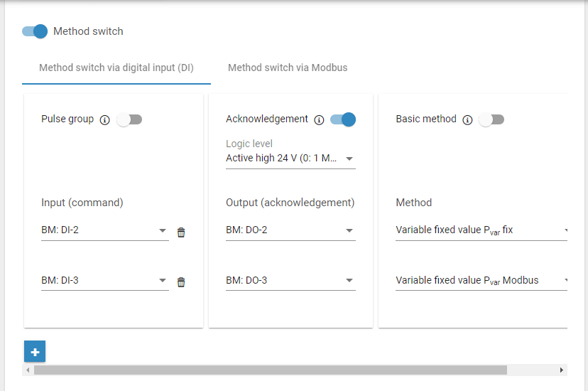This screenshot has height=391, width=588.
Task: Turn off the Acknowledgement toggle
Action: click(343, 119)
